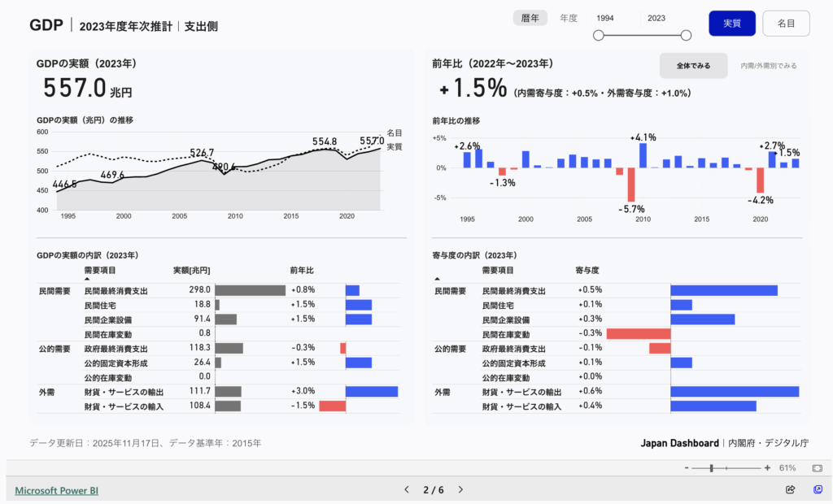This screenshot has height=504, width=833.
Task: Zoom out with the minus icon
Action: [687, 468]
